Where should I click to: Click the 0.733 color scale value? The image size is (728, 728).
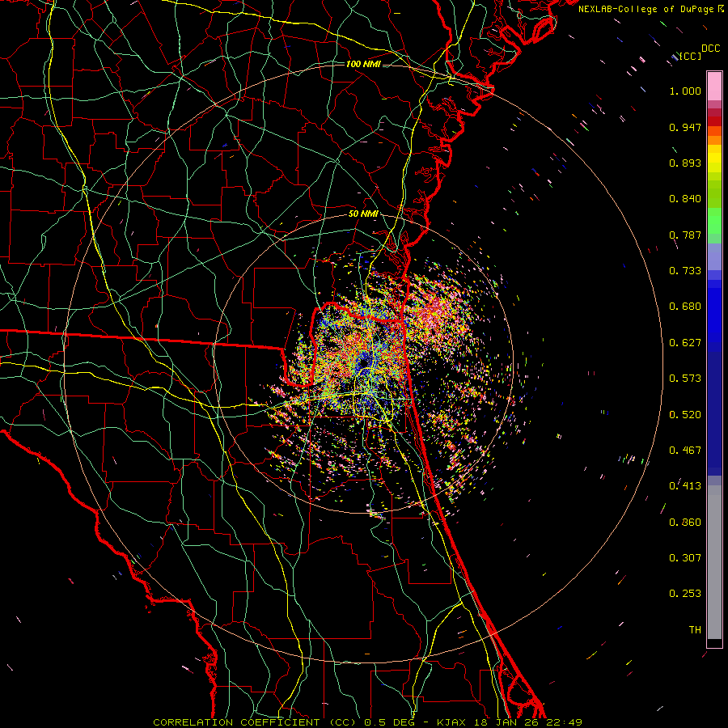coord(685,271)
